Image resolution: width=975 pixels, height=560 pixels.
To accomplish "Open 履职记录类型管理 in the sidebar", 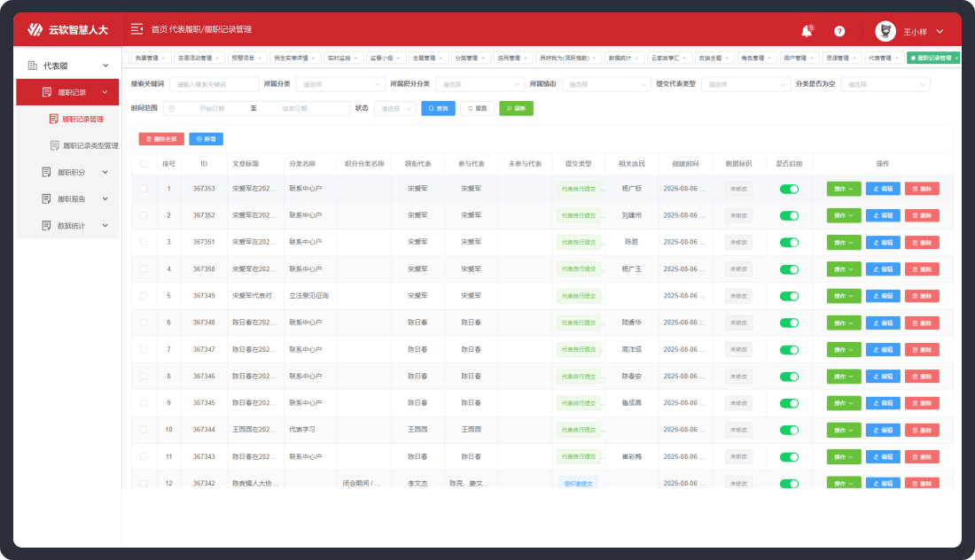I will click(90, 145).
